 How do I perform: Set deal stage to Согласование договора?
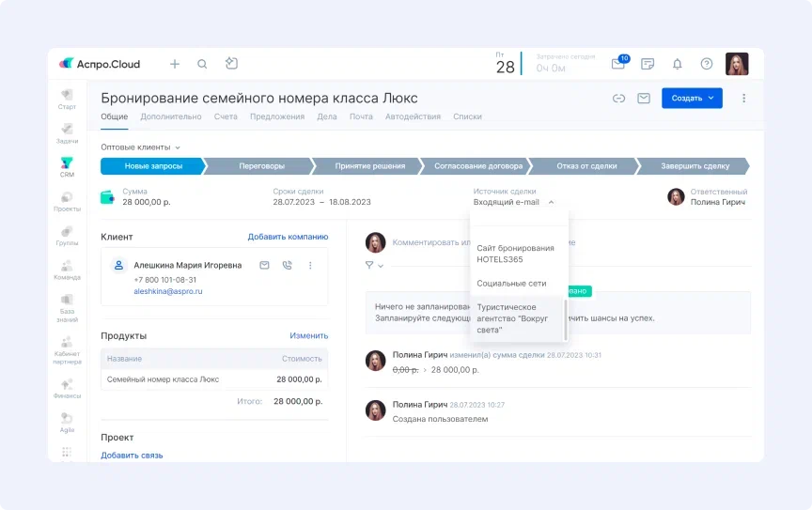coord(478,166)
